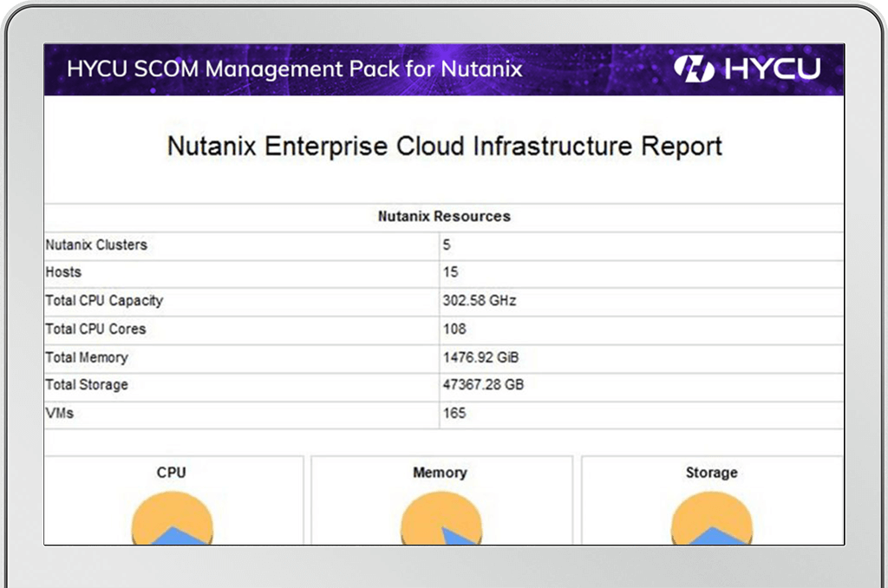Click the Total Storage label
Screen dimensions: 888x588
coord(87,385)
